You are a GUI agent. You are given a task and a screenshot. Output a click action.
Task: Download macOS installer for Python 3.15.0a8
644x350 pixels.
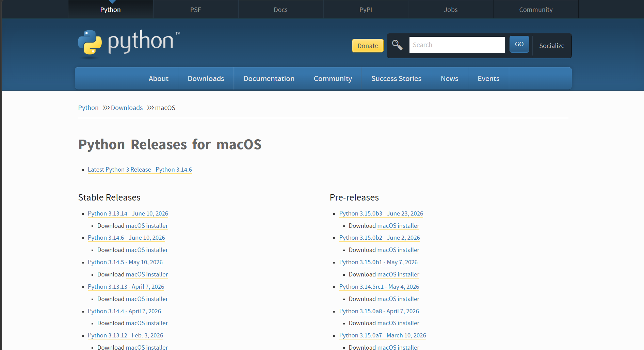[x=398, y=323]
